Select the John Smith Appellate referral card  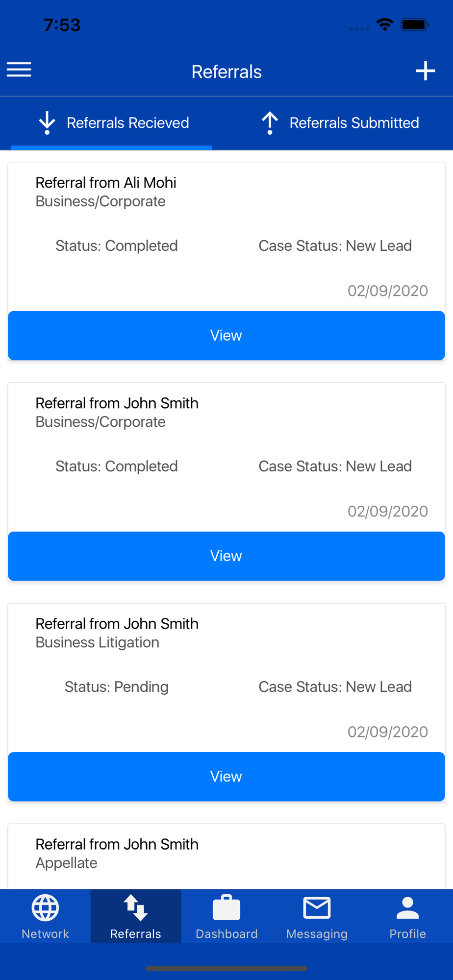coord(226,857)
